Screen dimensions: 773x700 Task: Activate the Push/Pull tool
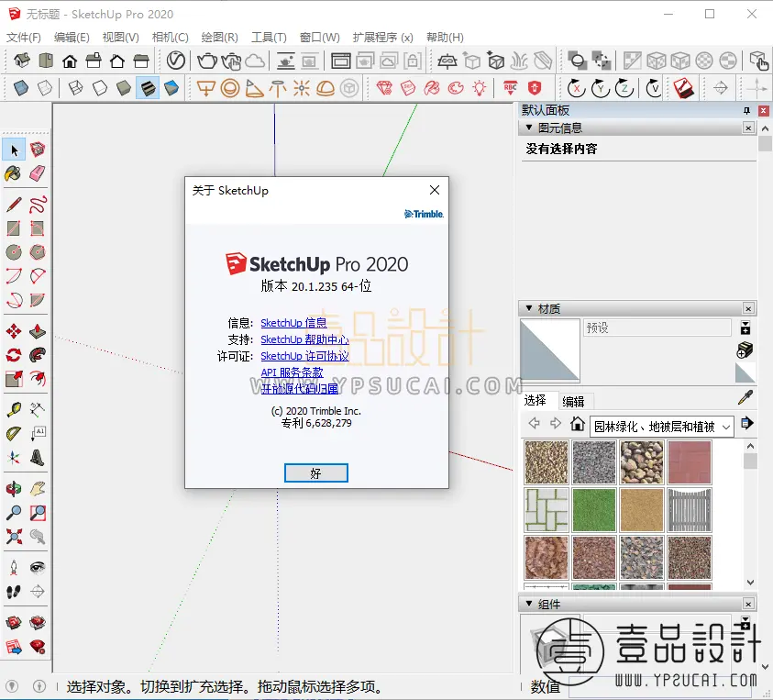pyautogui.click(x=38, y=331)
